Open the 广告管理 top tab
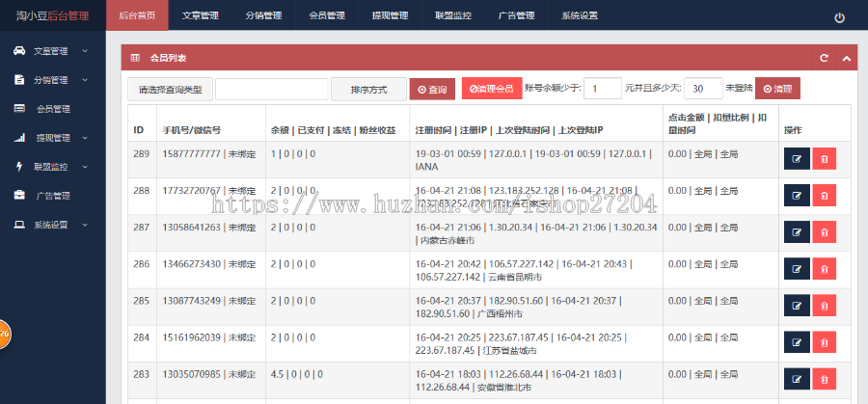The height and width of the screenshot is (404, 868). point(517,15)
